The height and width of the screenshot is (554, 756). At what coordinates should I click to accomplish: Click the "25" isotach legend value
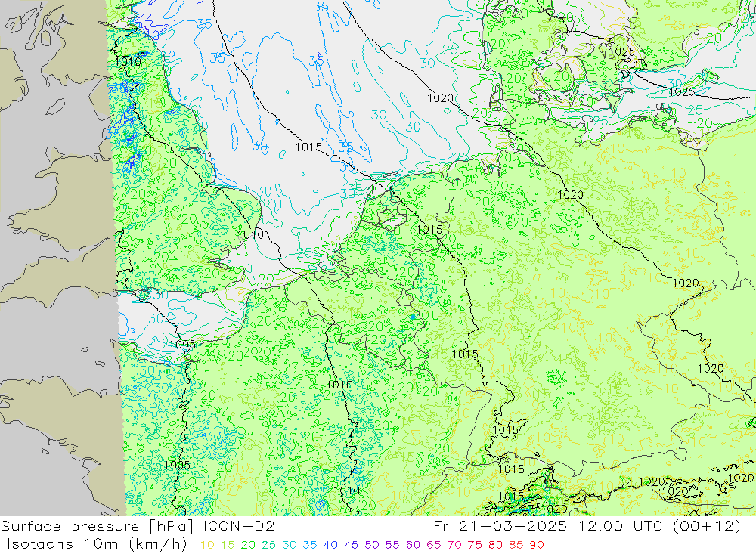pyautogui.click(x=268, y=545)
